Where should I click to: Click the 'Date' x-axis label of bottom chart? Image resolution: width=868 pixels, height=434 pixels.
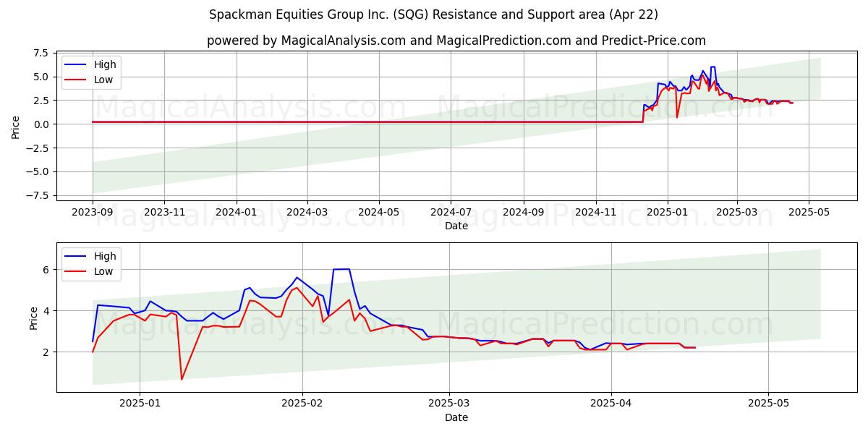[456, 417]
